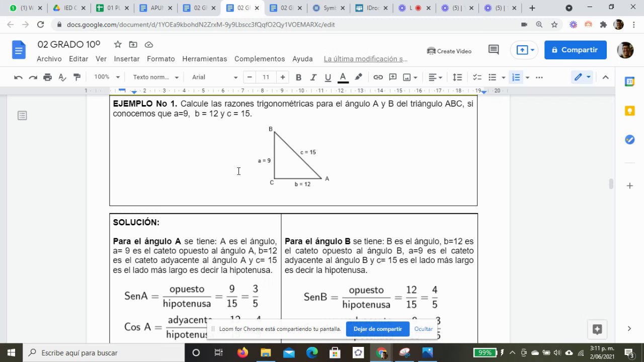Viewport: 644px width, 362px height.
Task: View cloud save status icon
Action: tap(148, 44)
